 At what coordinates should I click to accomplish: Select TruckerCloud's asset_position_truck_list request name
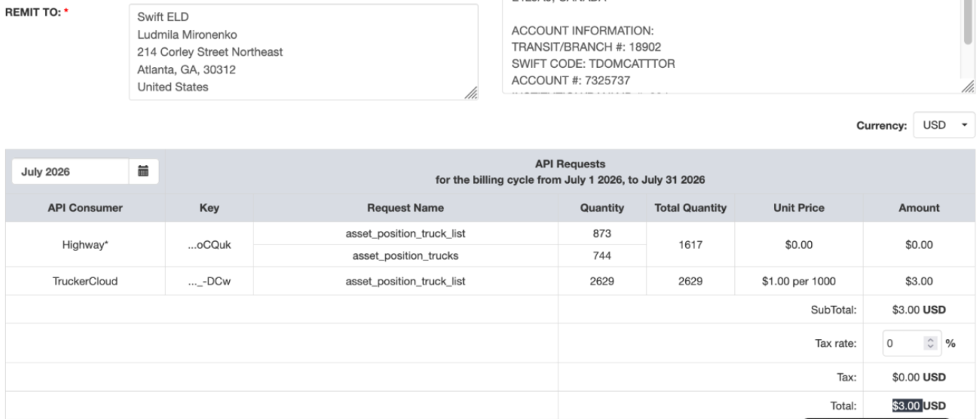pos(406,281)
